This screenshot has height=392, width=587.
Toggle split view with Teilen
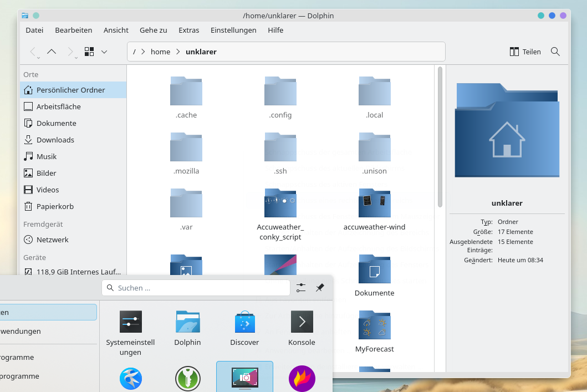525,52
